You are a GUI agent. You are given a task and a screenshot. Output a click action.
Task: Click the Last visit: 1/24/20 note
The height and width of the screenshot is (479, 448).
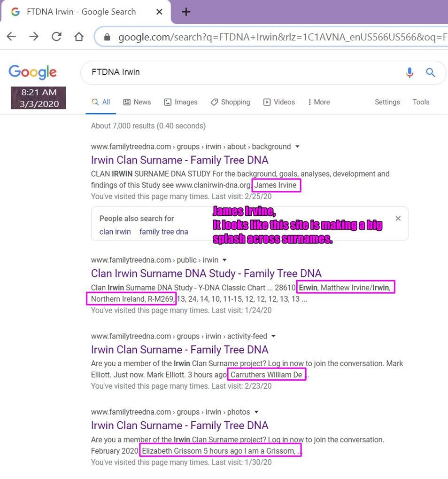tap(242, 310)
